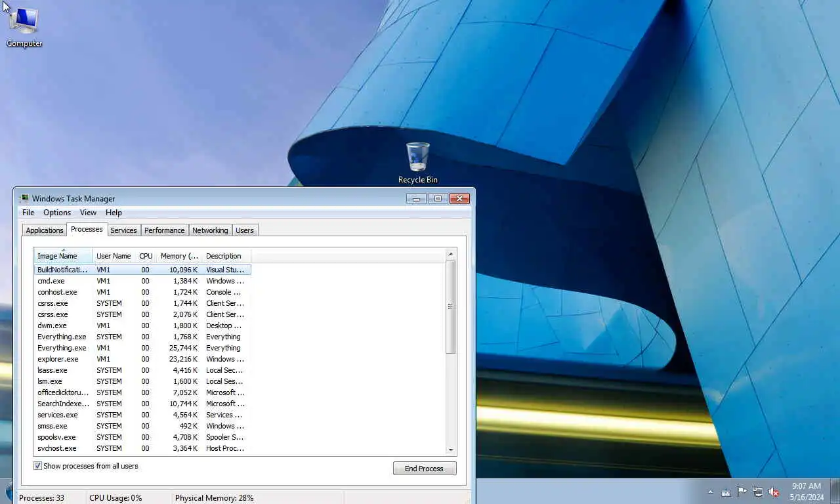
Task: Switch to the Networking tab
Action: pos(210,230)
